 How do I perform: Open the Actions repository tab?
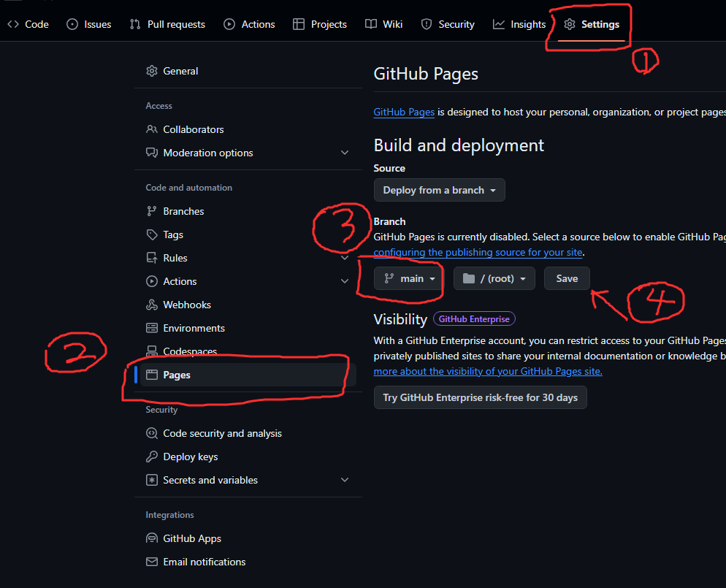tap(249, 24)
